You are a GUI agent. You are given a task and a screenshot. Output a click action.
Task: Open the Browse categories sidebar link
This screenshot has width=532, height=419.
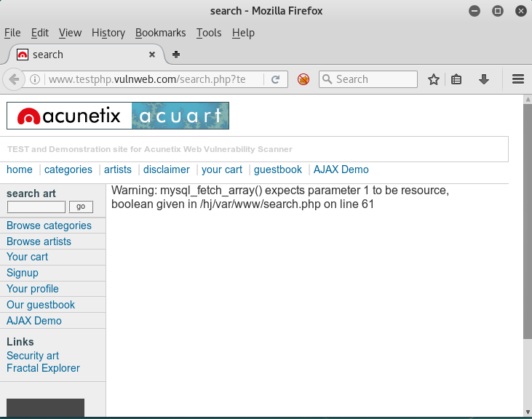click(x=49, y=226)
